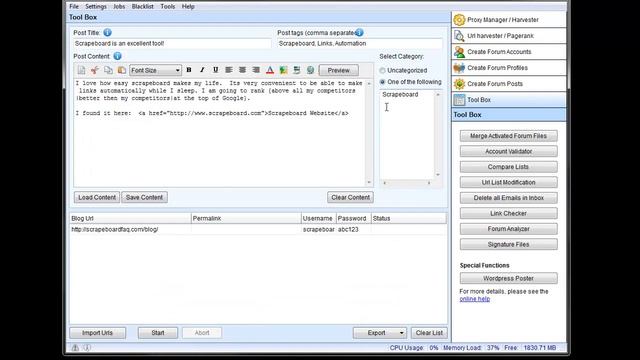Align text right in post editor
The width and height of the screenshot is (640, 360).
coord(256,70)
